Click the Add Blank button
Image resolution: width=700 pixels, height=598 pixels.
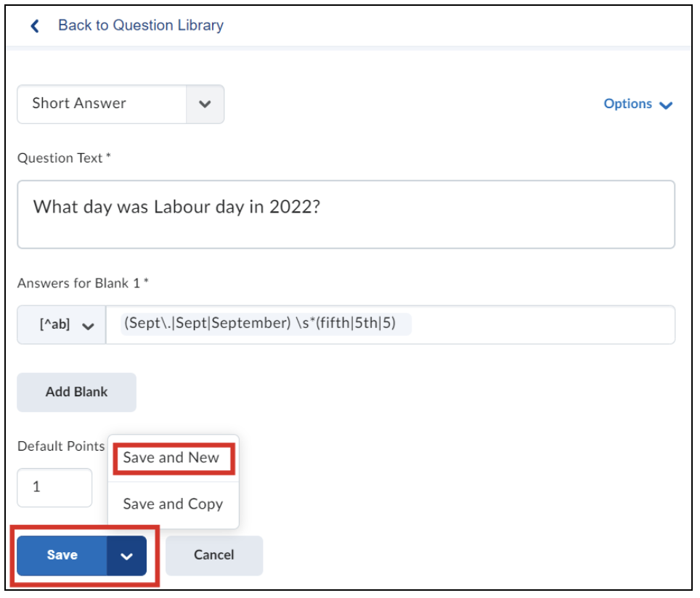pos(76,392)
